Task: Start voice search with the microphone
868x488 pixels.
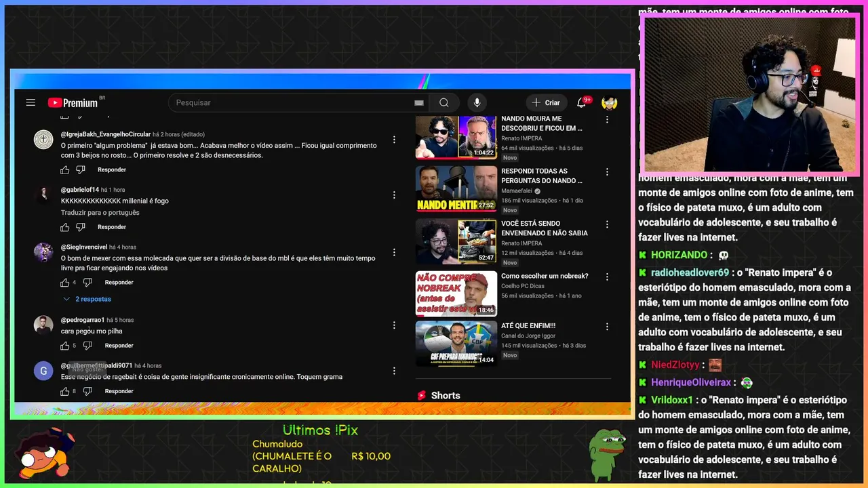Action: (477, 102)
